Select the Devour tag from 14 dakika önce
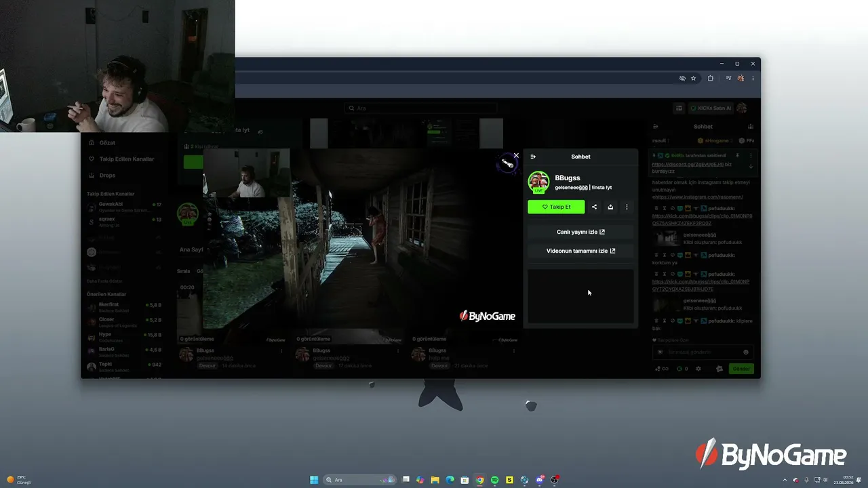Image resolution: width=868 pixels, height=488 pixels. click(x=208, y=366)
